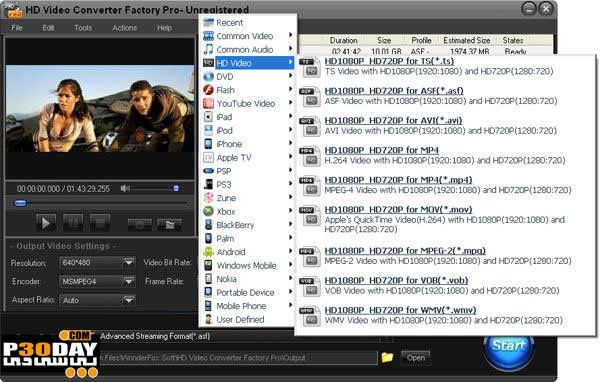Click the WMV format file icon

(309, 317)
